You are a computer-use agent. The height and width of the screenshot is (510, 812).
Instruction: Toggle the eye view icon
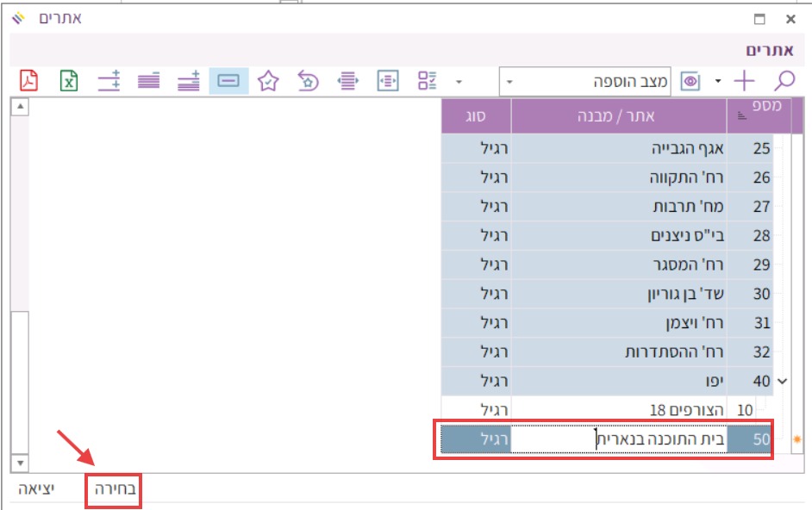690,81
